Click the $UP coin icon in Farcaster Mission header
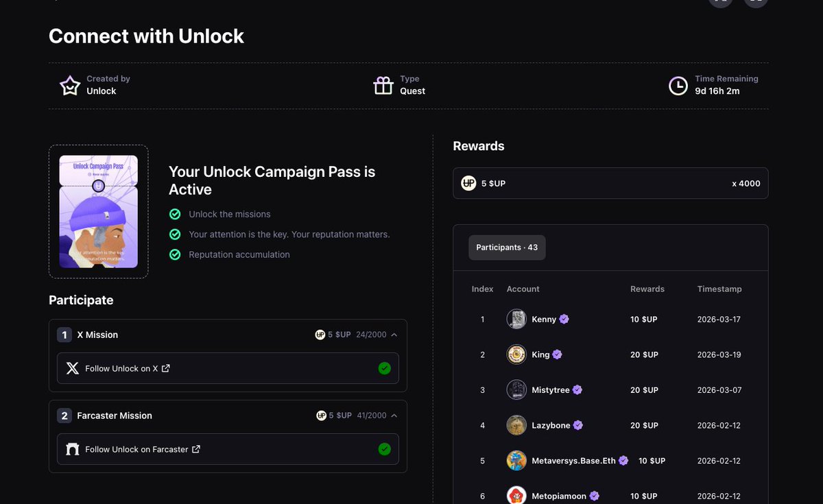This screenshot has height=504, width=823. [322, 416]
